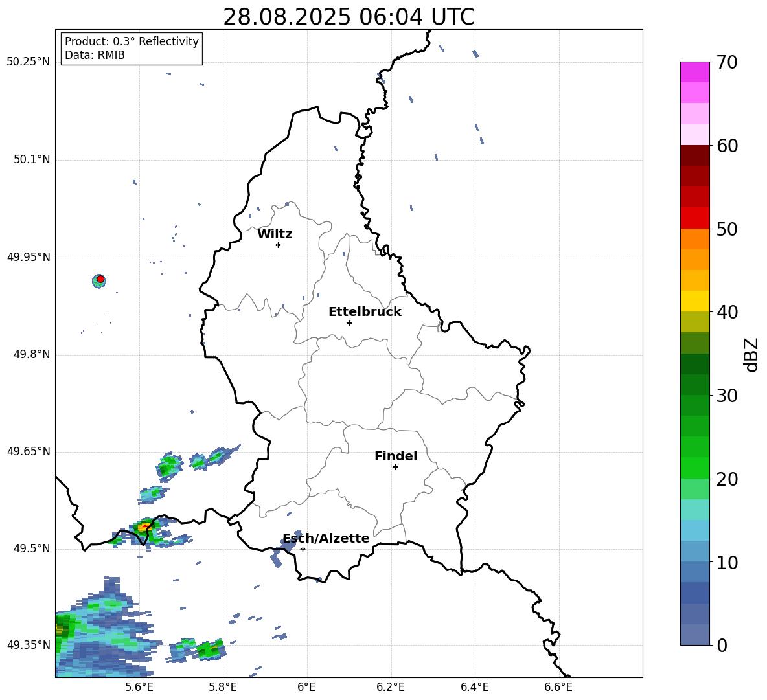This screenshot has height=700, width=767.
Task: Pick the orange colorbar swatch just below 50
Action: [695, 238]
